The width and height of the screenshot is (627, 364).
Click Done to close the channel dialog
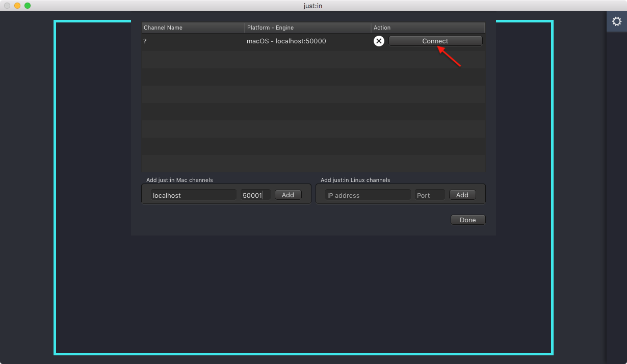(468, 220)
